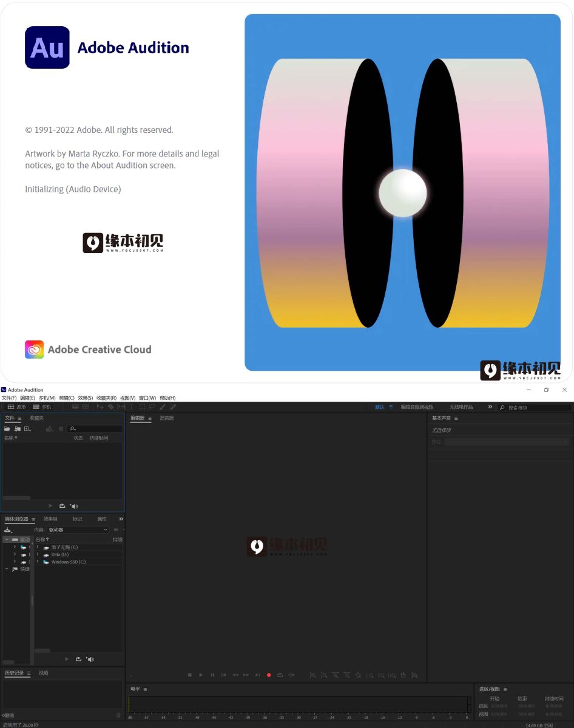Collapse the 驱动器 tree node
The width and height of the screenshot is (574, 728).
(x=7, y=539)
